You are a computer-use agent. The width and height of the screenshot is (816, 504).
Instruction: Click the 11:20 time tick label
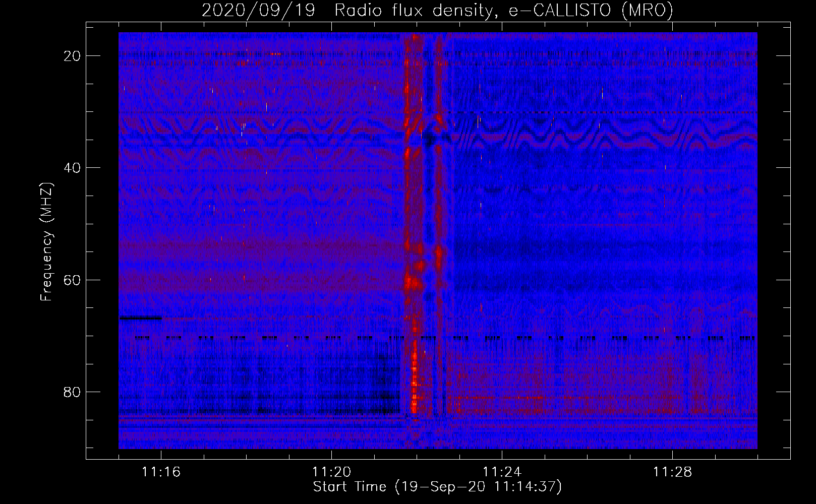[331, 472]
